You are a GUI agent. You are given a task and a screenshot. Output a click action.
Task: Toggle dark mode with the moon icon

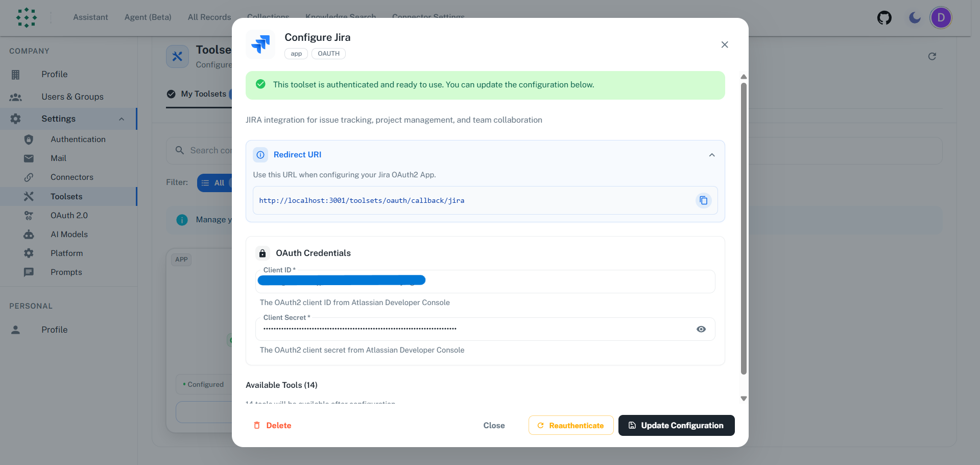click(x=914, y=17)
